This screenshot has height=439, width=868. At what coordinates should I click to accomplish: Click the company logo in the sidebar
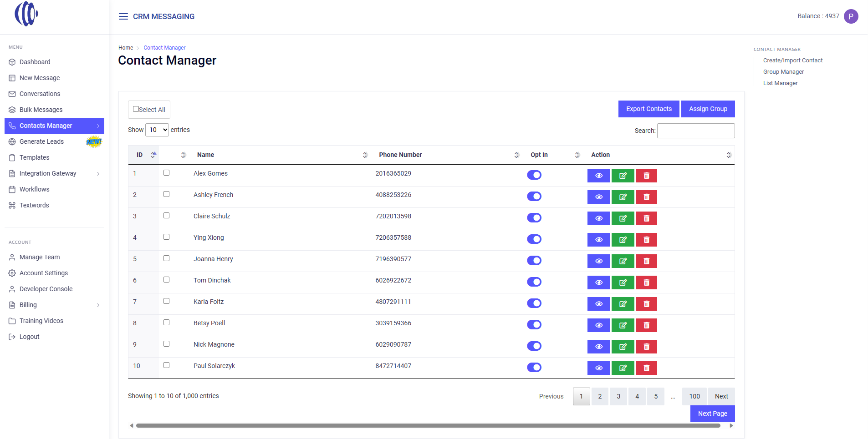pyautogui.click(x=26, y=14)
